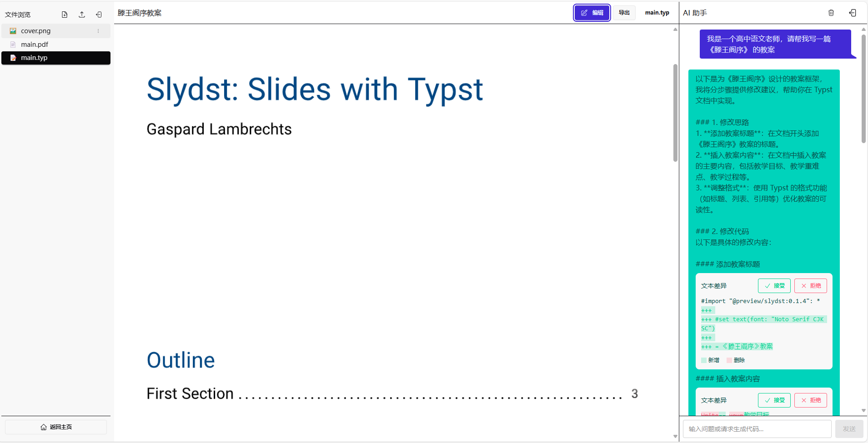
Task: Accept the first text diff (接受)
Action: coord(774,286)
